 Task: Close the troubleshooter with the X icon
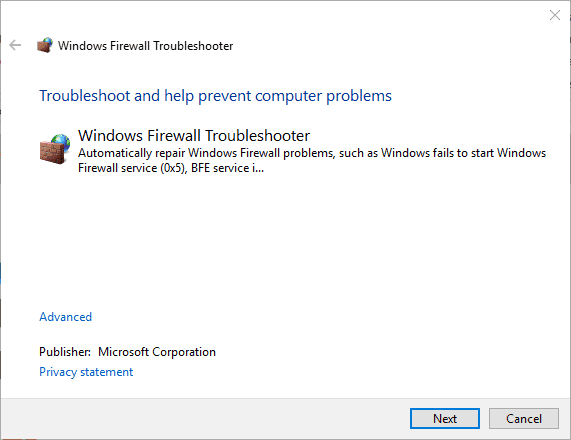(555, 15)
